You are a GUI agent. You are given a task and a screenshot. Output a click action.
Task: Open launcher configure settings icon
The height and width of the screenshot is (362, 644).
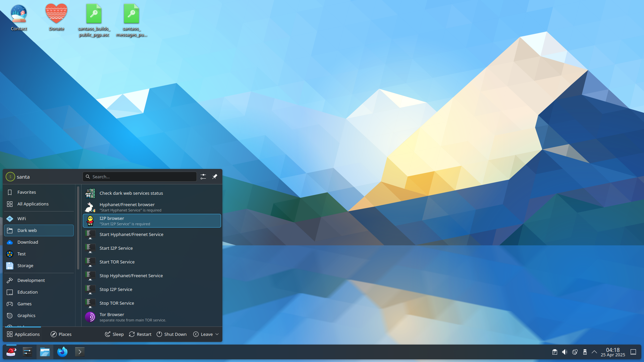coord(203,177)
